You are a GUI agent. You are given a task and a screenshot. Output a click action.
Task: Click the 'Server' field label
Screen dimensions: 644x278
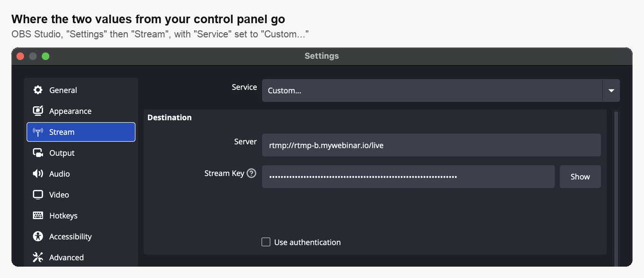point(245,142)
